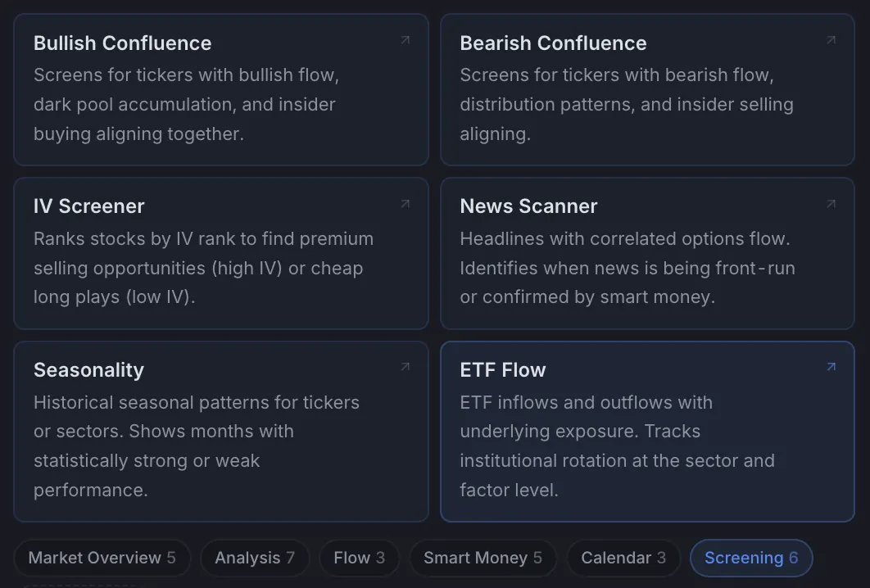This screenshot has width=870, height=588.
Task: Open the IV Screener card title
Action: pyautogui.click(x=88, y=206)
